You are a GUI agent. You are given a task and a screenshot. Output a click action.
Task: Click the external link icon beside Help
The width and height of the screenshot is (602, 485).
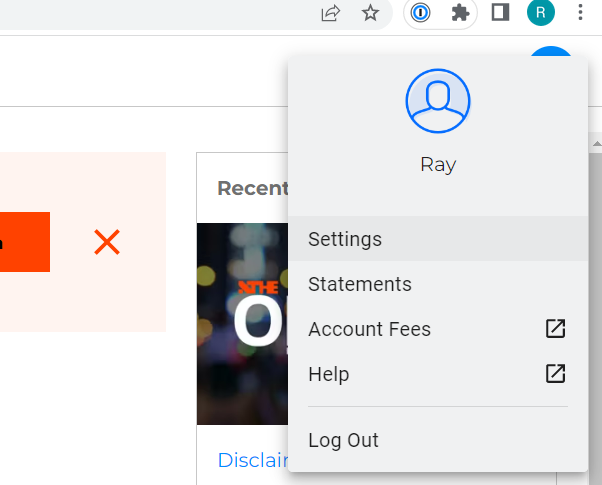click(556, 374)
